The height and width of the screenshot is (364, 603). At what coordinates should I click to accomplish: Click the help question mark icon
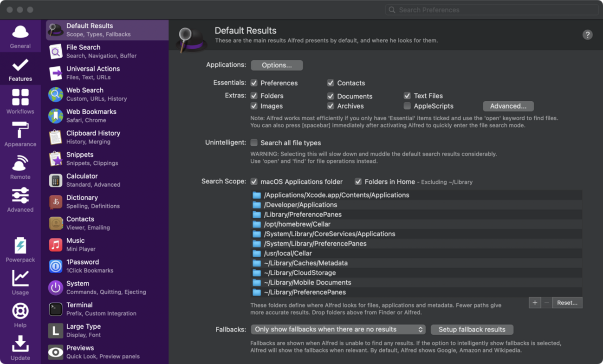pos(587,35)
